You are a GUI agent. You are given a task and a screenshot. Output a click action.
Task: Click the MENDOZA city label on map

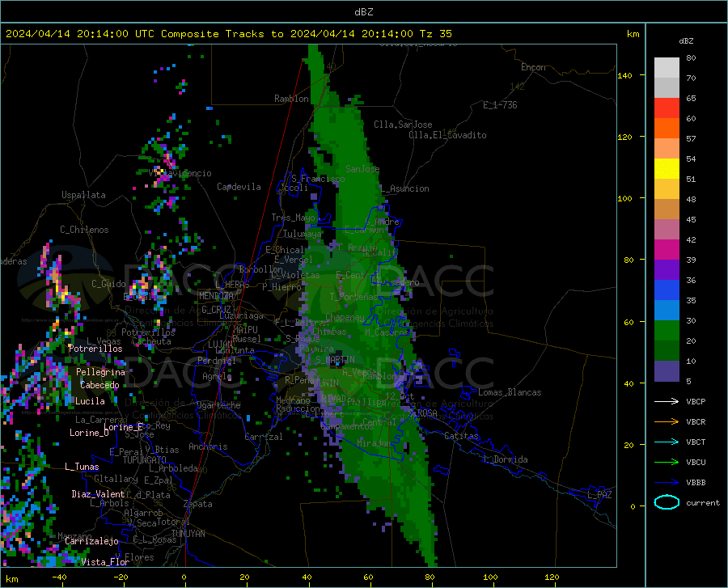(216, 296)
